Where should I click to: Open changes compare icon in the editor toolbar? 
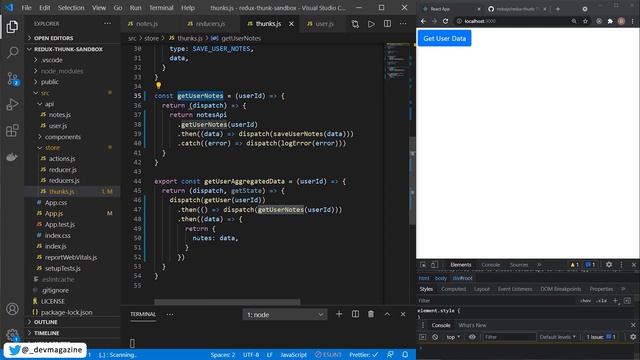355,24
